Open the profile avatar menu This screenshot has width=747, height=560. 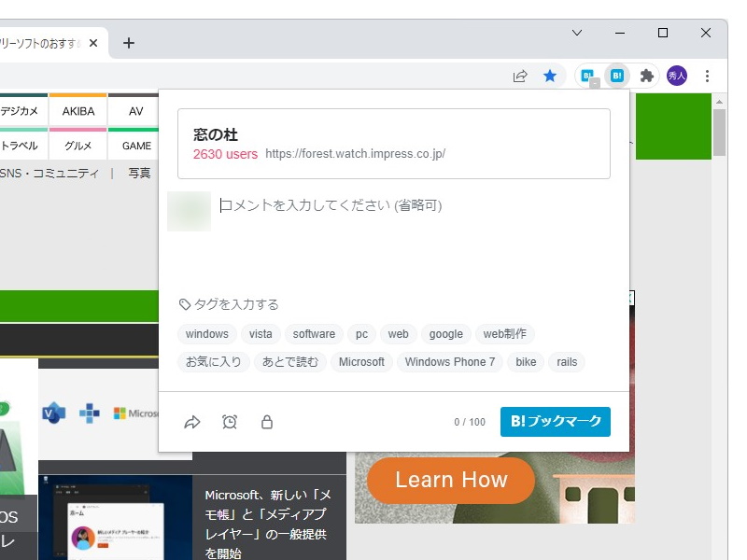coord(677,76)
